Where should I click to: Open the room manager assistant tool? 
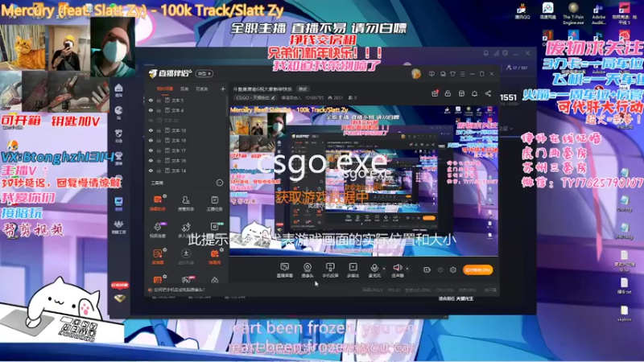coord(186,203)
